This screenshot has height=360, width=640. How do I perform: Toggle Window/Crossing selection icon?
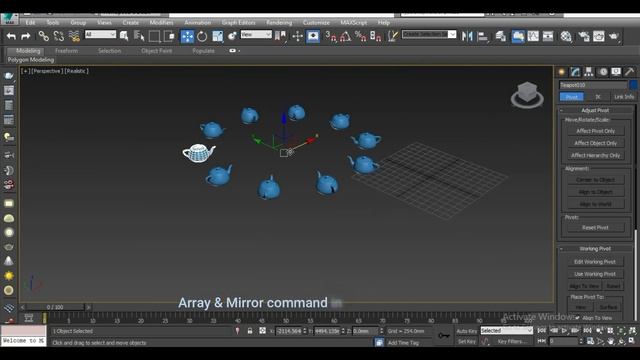(x=169, y=36)
